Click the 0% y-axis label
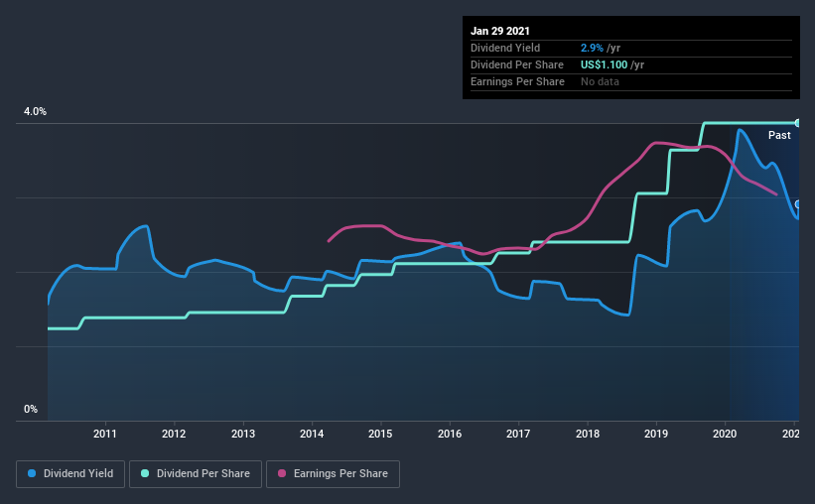Image resolution: width=815 pixels, height=504 pixels. coord(31,409)
